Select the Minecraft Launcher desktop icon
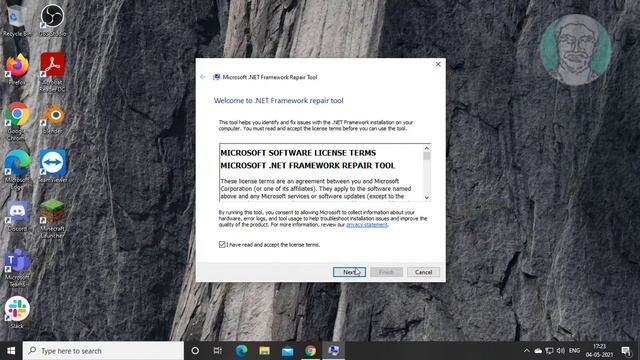640x360 pixels. pos(52,218)
